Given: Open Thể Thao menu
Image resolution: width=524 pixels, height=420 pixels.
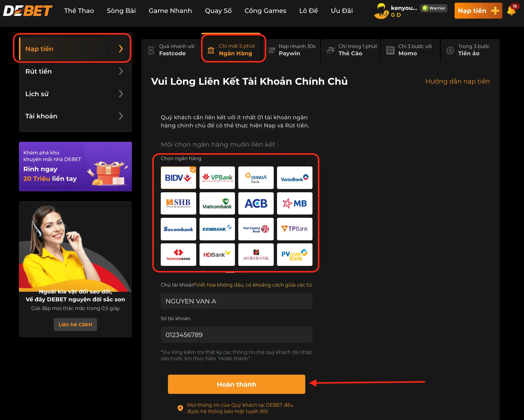Looking at the screenshot, I should tap(79, 11).
